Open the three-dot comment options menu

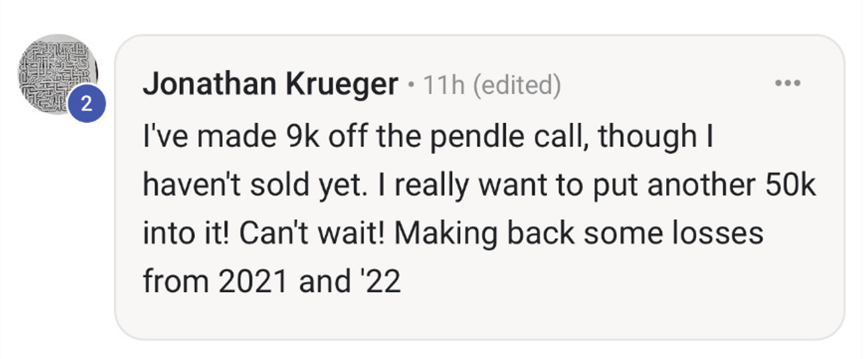[788, 83]
